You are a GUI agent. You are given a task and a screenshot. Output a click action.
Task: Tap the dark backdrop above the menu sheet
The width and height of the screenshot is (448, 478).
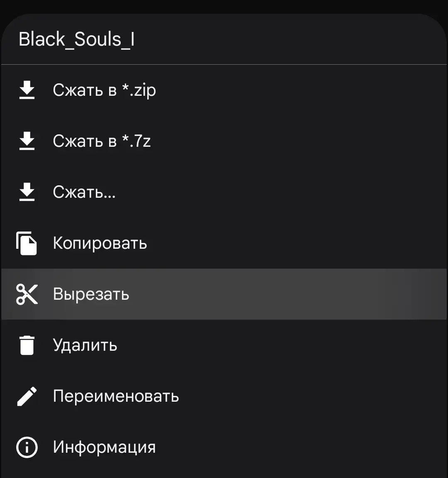[x=224, y=6]
